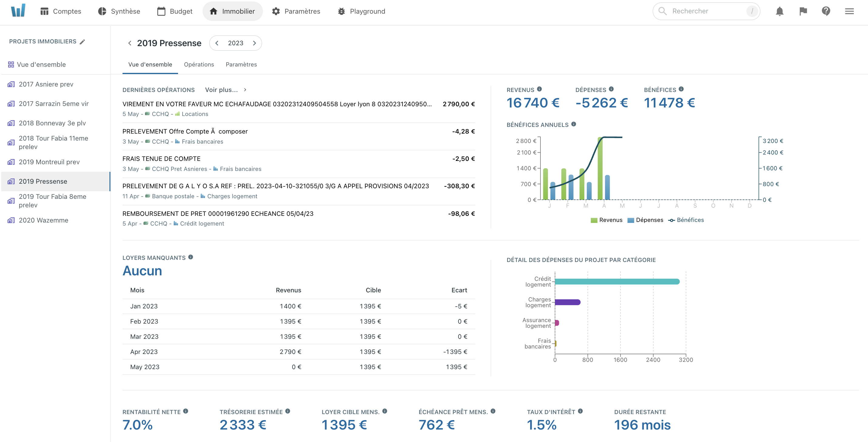
Task: Select 2020 Wazemme project in sidebar
Action: point(43,220)
